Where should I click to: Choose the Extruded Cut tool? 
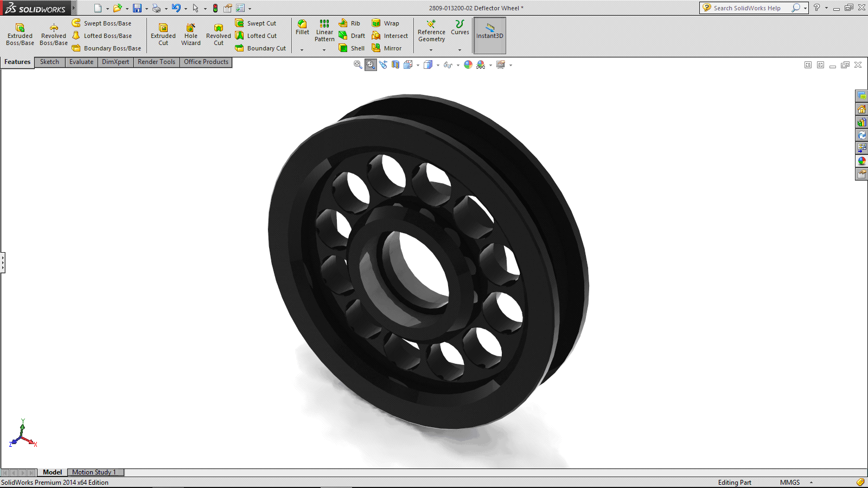click(x=163, y=35)
